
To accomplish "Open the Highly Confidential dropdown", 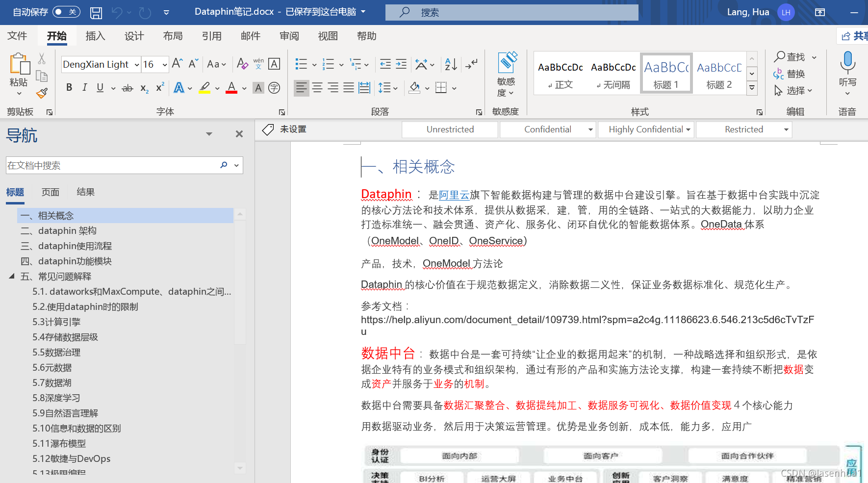I will coord(689,129).
